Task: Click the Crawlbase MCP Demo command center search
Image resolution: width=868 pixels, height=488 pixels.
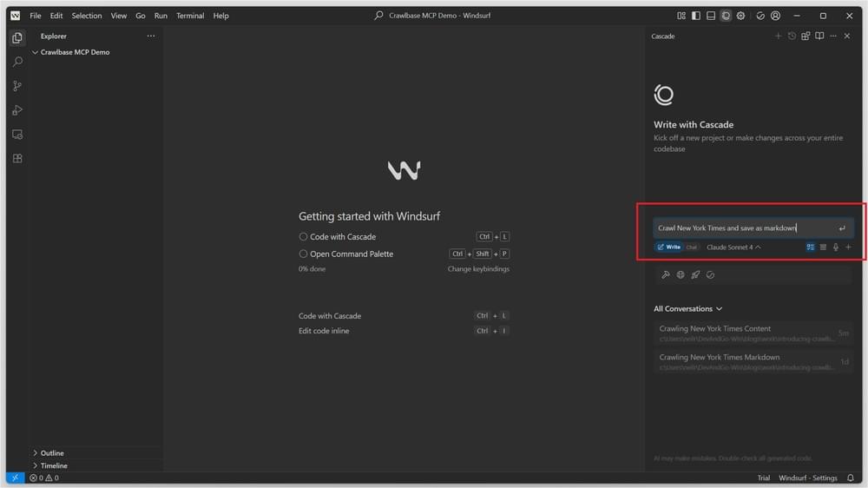Action: [x=432, y=16]
